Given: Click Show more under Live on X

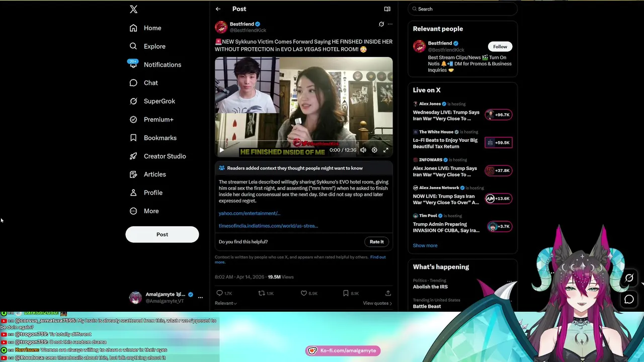Looking at the screenshot, I should [425, 245].
